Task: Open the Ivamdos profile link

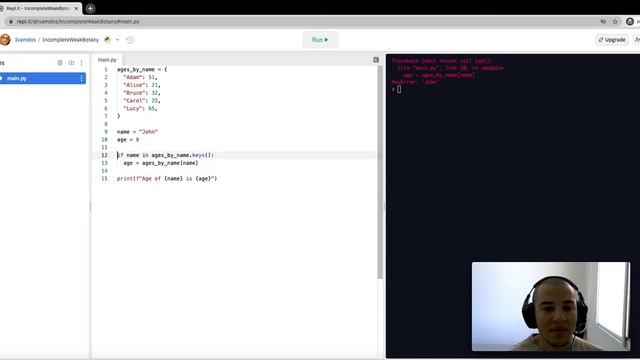Action: coord(25,40)
